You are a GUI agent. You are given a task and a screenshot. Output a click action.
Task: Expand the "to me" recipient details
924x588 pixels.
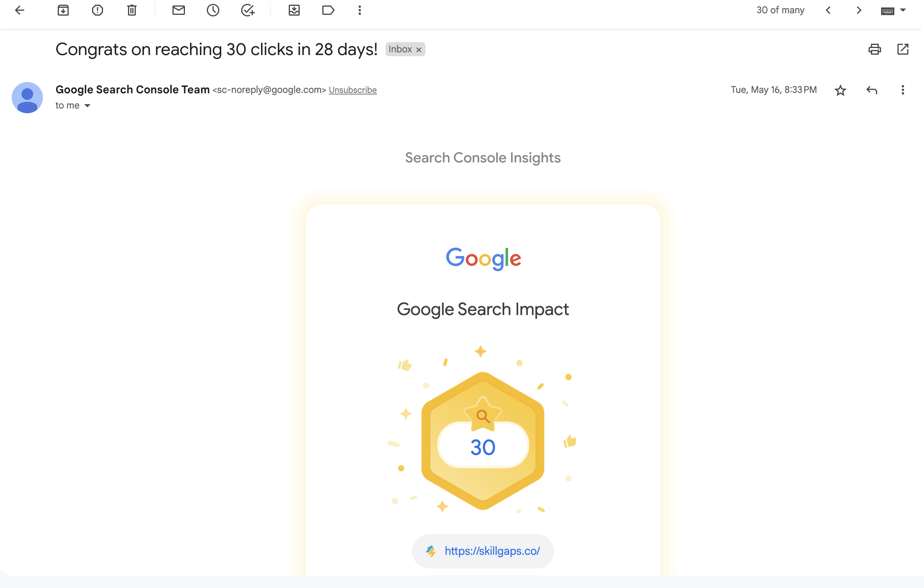click(x=87, y=106)
